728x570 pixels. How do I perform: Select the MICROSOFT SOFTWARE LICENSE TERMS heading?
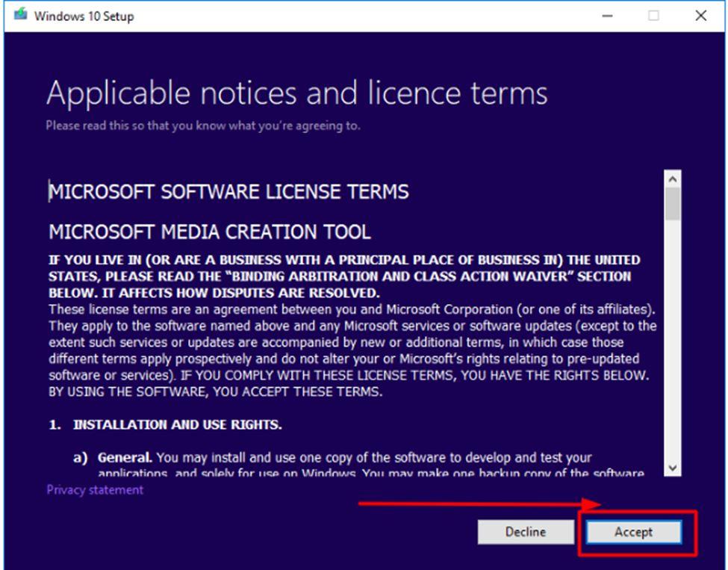(x=228, y=192)
